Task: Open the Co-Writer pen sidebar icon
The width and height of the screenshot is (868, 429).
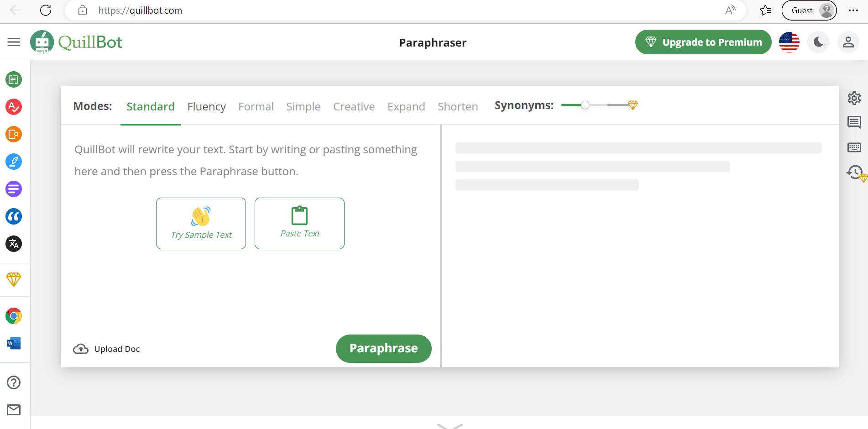Action: pos(14,162)
